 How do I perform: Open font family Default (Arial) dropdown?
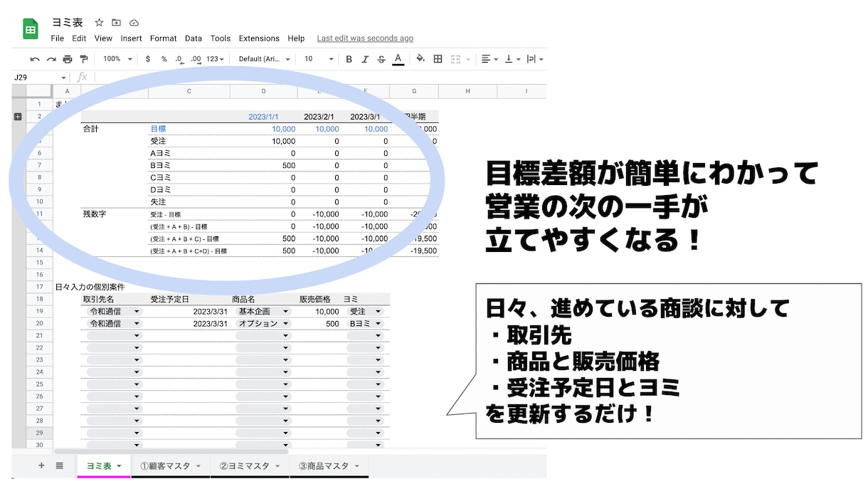point(263,59)
